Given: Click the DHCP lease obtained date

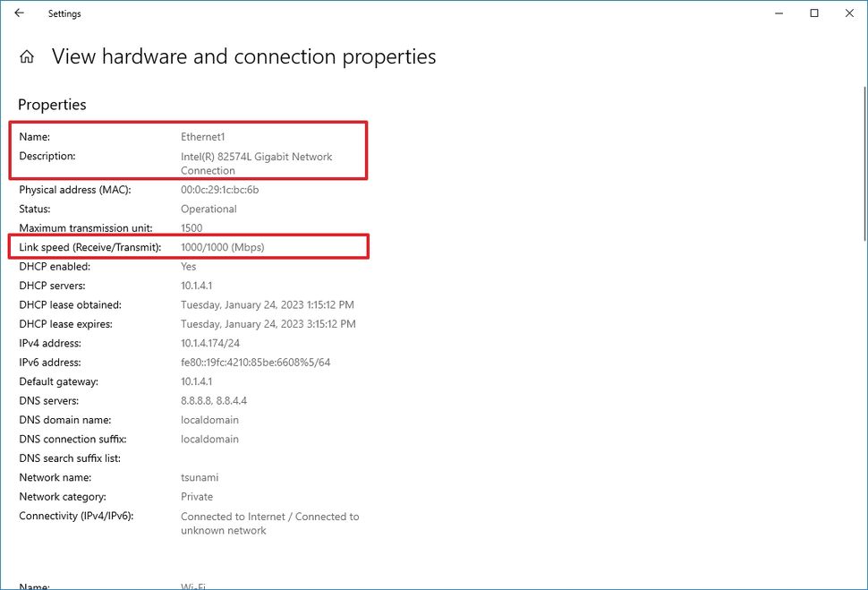Looking at the screenshot, I should (268, 304).
